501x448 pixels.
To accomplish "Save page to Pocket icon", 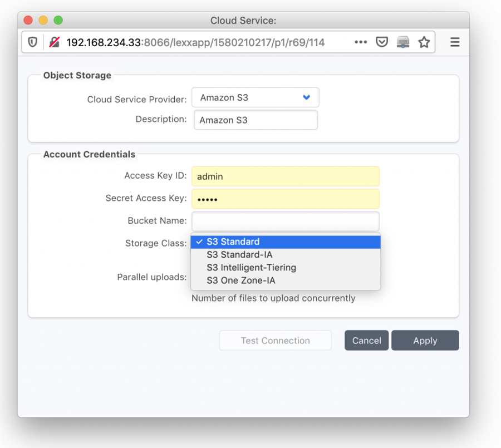I will pos(382,42).
